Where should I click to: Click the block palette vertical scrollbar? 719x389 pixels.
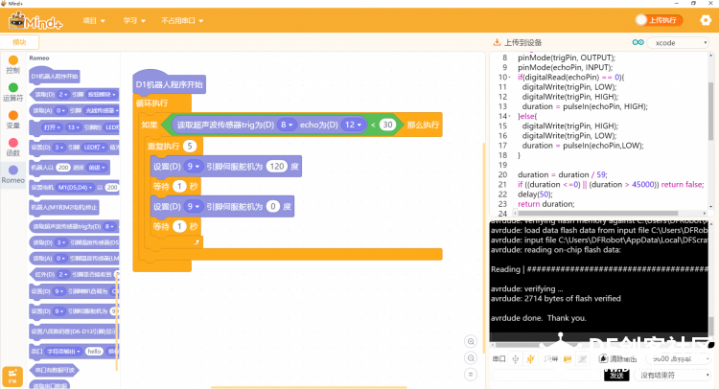[117, 321]
